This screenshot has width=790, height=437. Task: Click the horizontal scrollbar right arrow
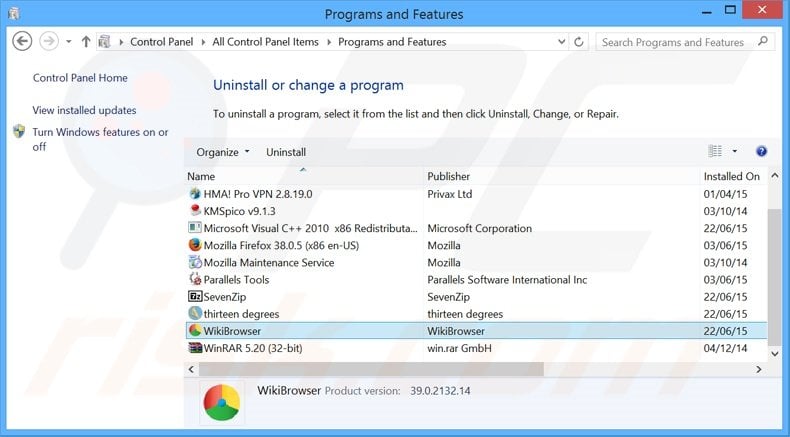759,369
